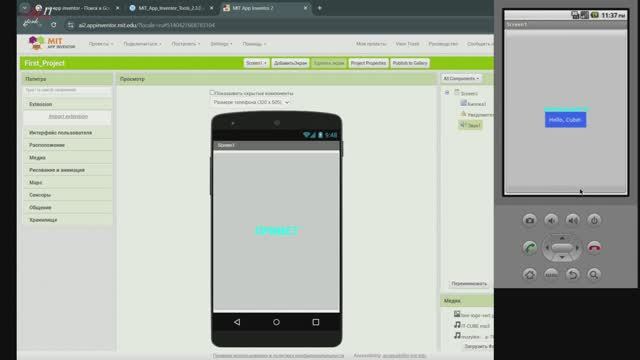Click the emulator home button
The image size is (640, 360).
tap(529, 275)
